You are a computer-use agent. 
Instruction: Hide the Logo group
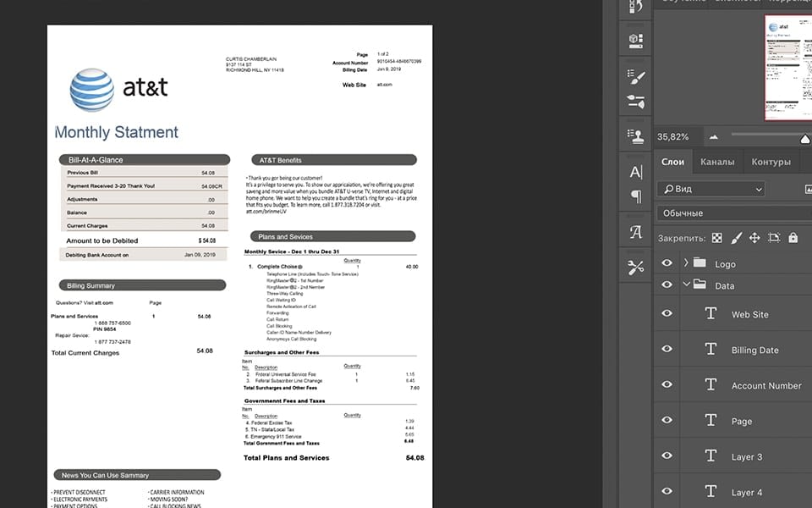tap(667, 262)
